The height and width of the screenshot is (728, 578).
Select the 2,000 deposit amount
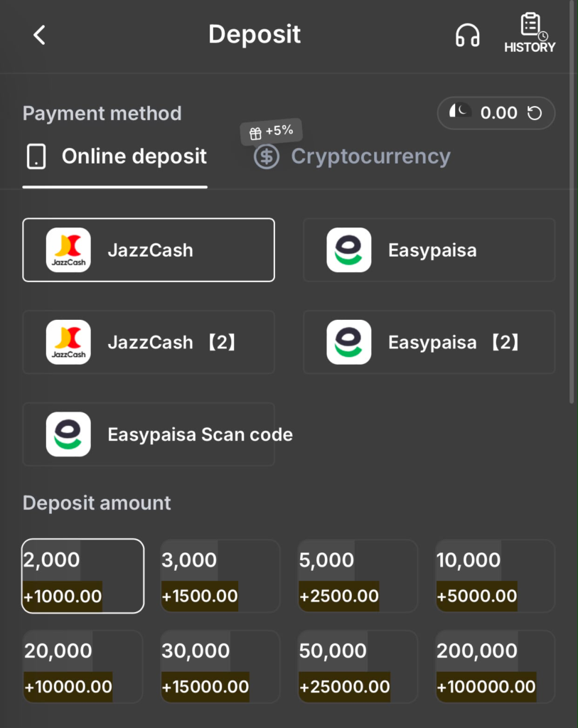point(82,576)
